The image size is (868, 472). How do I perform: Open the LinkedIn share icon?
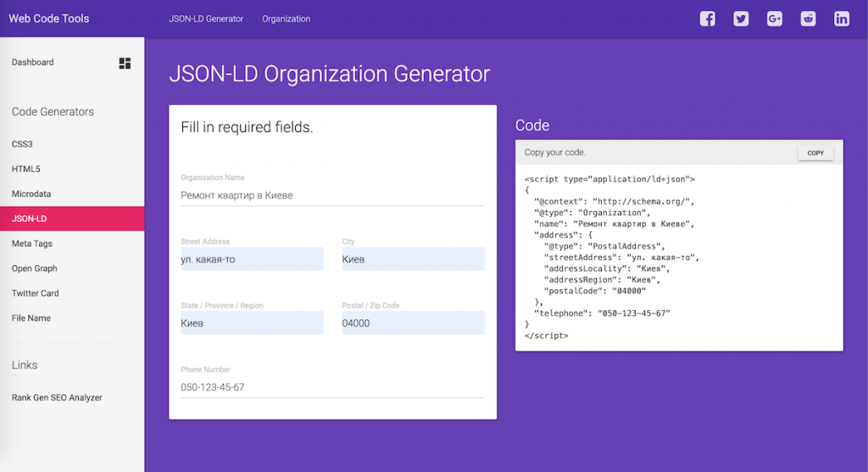pyautogui.click(x=841, y=19)
